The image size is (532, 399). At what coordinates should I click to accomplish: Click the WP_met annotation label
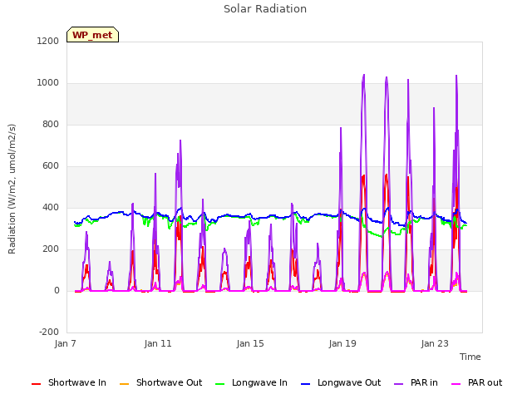[92, 35]
